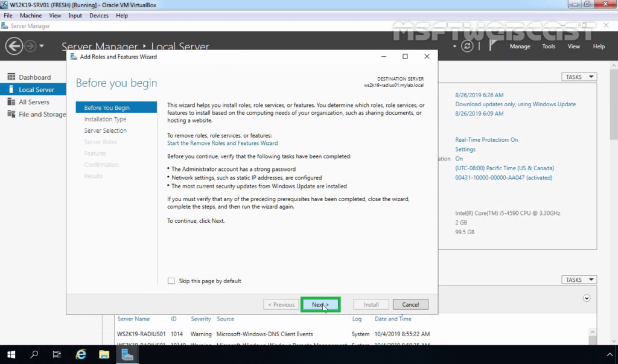Open File Explorer from taskbar
The height and width of the screenshot is (364, 618).
point(104,354)
